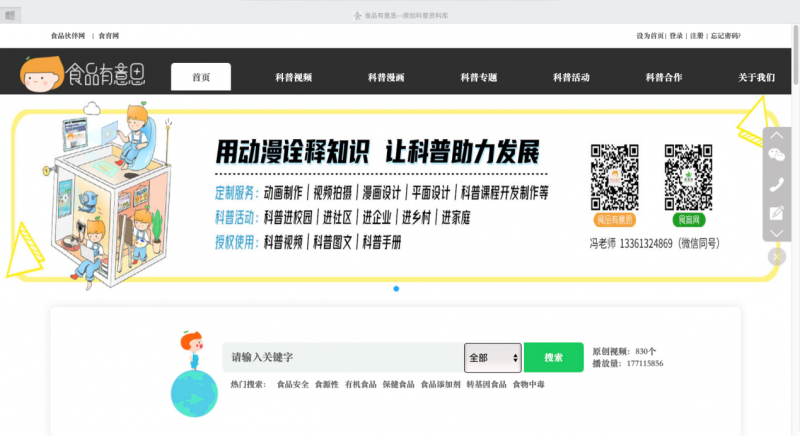The height and width of the screenshot is (436, 800).
Task: Click the banner headline 用动漫诠释知识
Action: click(292, 152)
